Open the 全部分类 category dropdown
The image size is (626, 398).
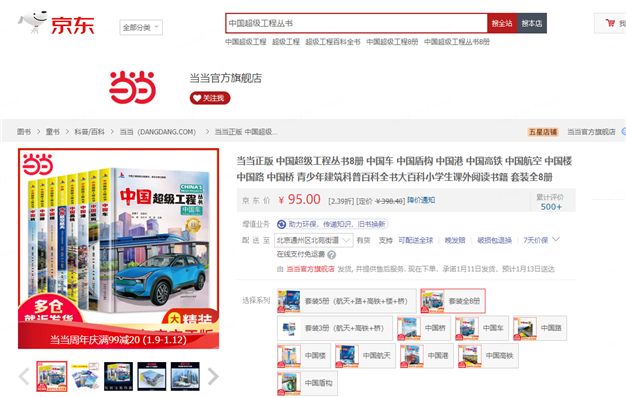(141, 28)
